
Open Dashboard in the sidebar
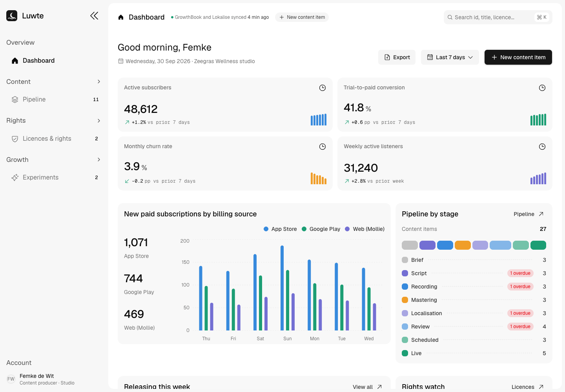pyautogui.click(x=54, y=60)
